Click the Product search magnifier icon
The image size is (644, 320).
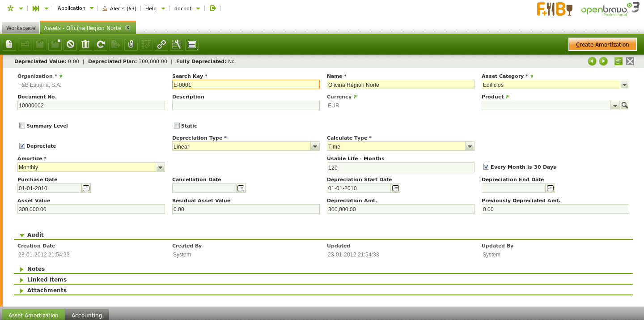click(625, 105)
